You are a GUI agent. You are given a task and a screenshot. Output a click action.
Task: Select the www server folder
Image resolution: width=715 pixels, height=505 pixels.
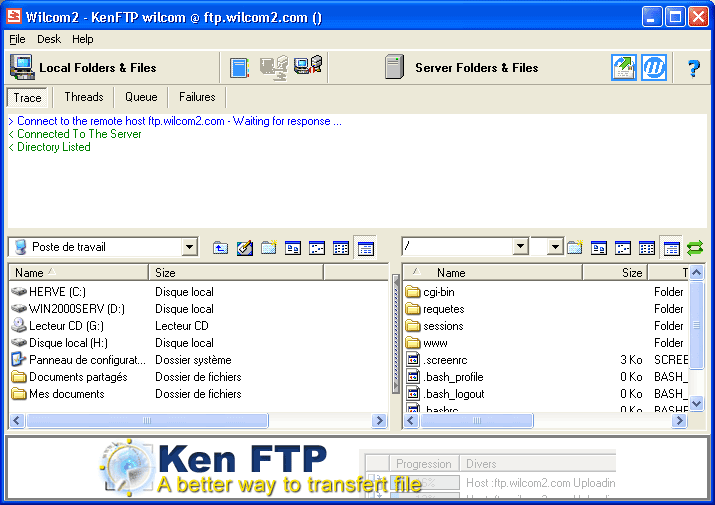[x=427, y=343]
